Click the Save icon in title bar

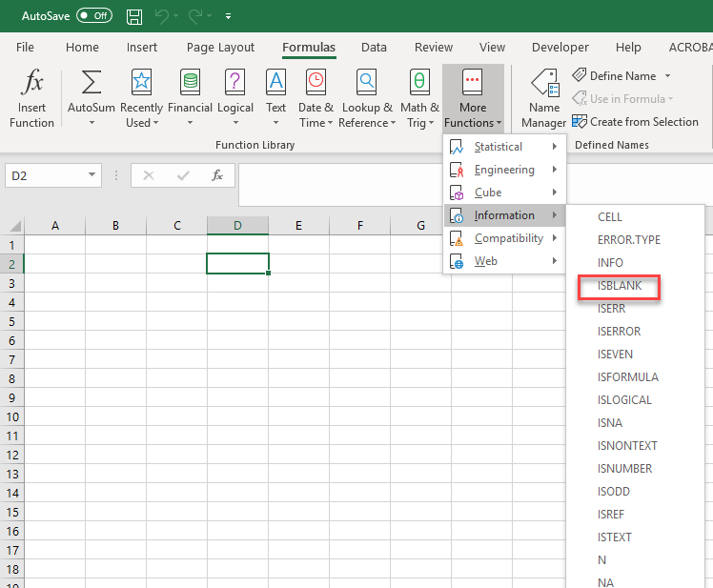coord(134,16)
